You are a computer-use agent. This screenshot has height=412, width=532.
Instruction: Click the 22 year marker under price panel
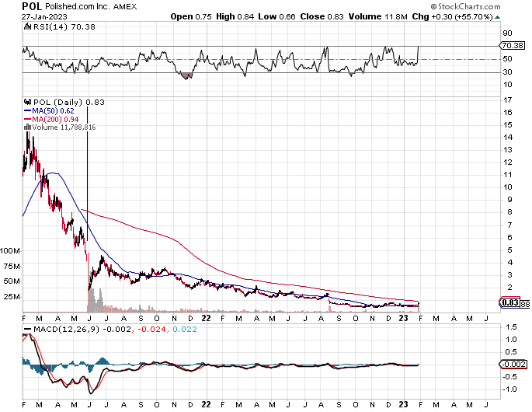click(x=207, y=318)
